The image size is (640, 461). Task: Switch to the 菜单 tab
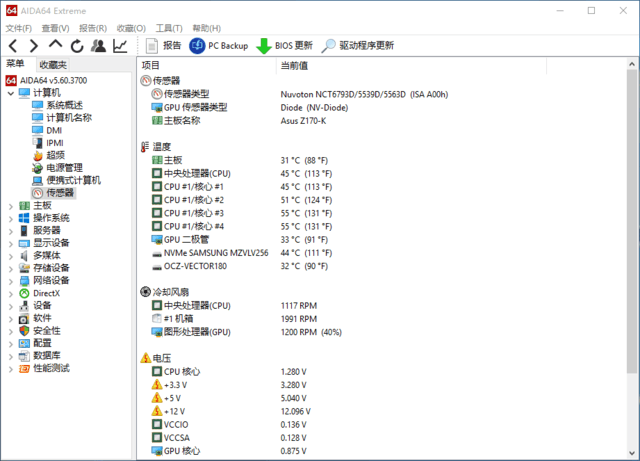16,64
